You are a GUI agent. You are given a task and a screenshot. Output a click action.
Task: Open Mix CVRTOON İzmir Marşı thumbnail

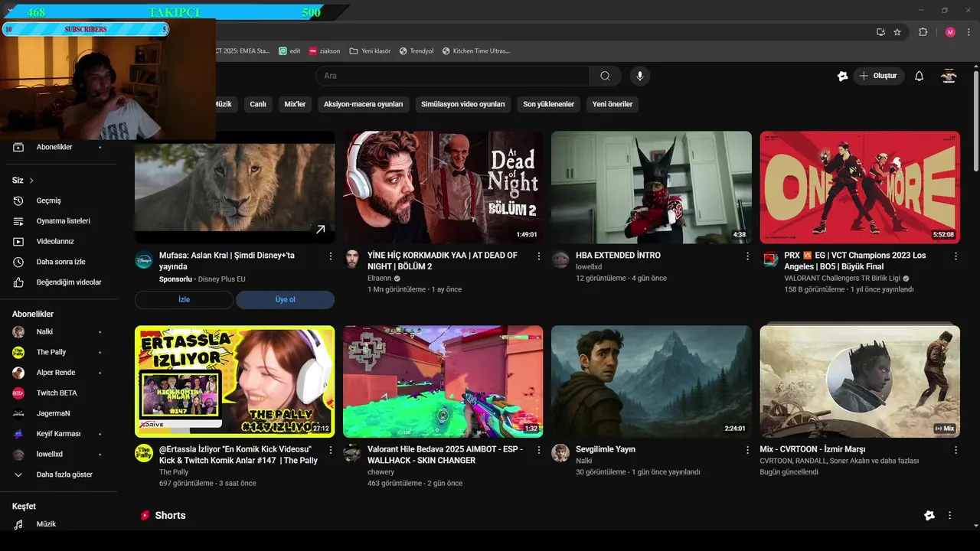(x=860, y=382)
